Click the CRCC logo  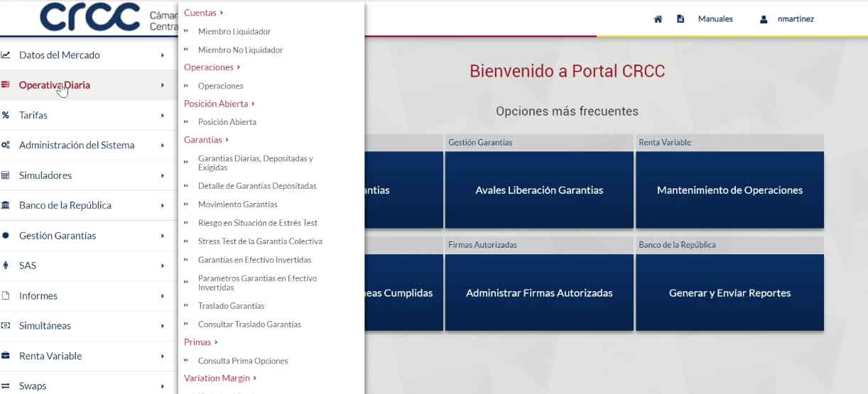click(x=89, y=18)
